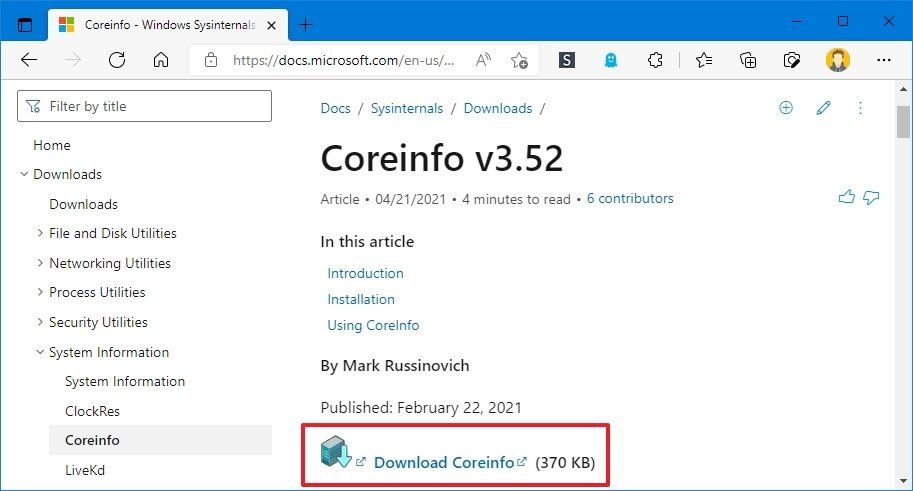This screenshot has width=913, height=491.
Task: View the 6 contributors link
Action: click(x=630, y=199)
